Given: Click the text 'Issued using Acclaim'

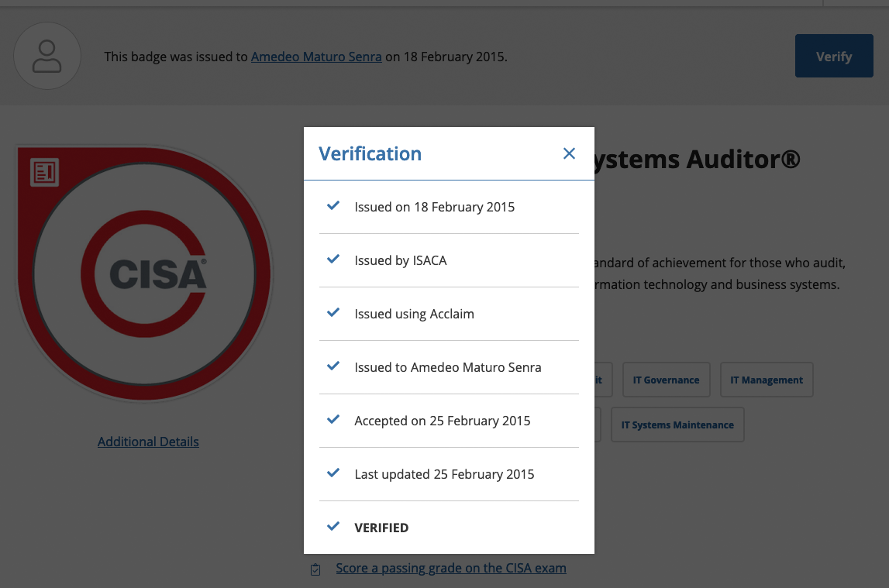Looking at the screenshot, I should pos(414,314).
